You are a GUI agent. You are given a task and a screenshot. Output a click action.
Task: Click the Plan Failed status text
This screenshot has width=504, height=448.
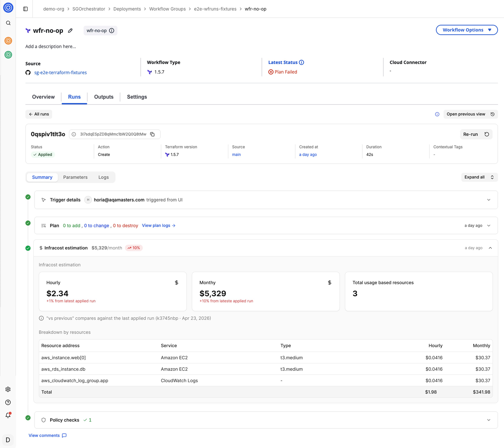286,72
